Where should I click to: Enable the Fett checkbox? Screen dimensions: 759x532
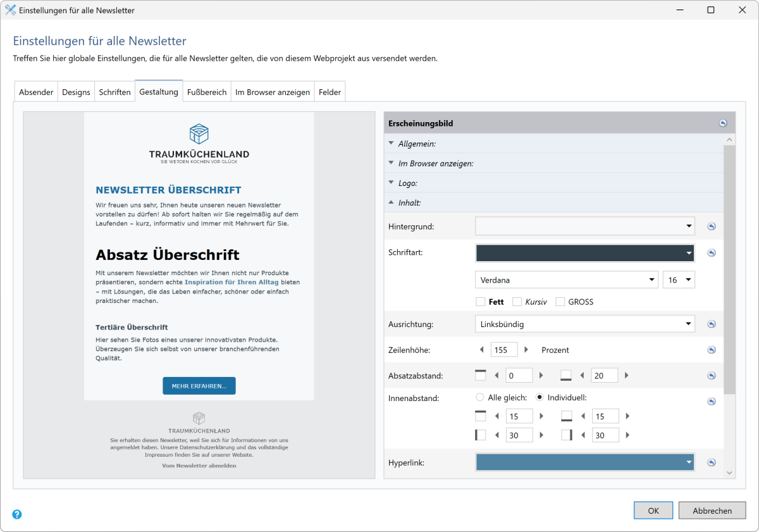pos(481,302)
